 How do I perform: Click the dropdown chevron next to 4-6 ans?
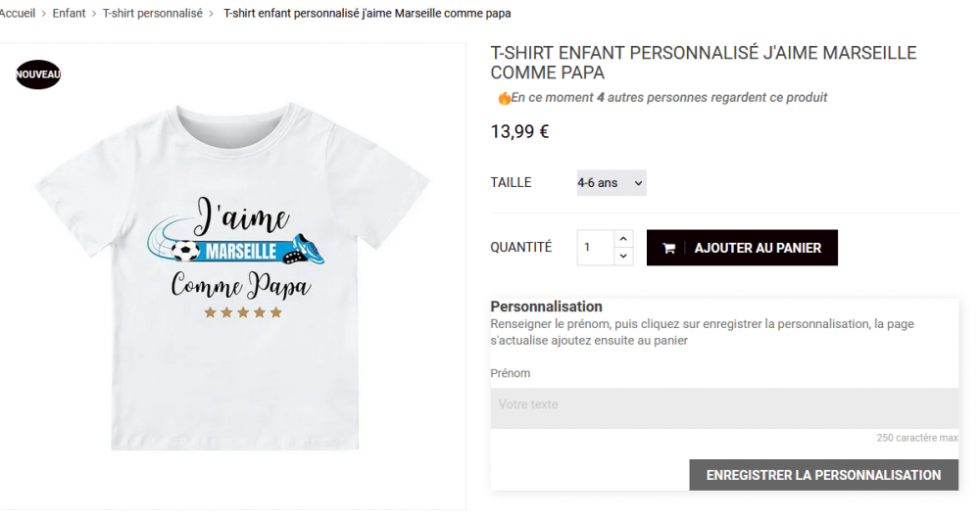tap(638, 183)
